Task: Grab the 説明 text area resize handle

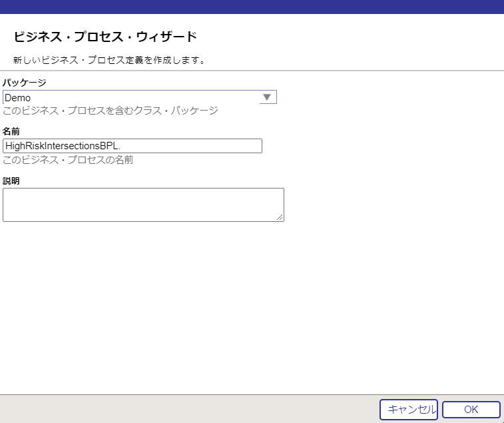Action: coord(280,217)
